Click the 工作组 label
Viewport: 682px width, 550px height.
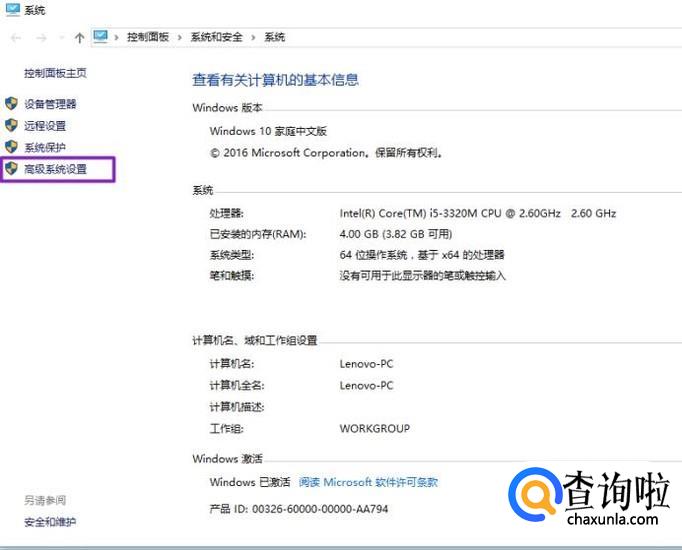click(x=227, y=429)
